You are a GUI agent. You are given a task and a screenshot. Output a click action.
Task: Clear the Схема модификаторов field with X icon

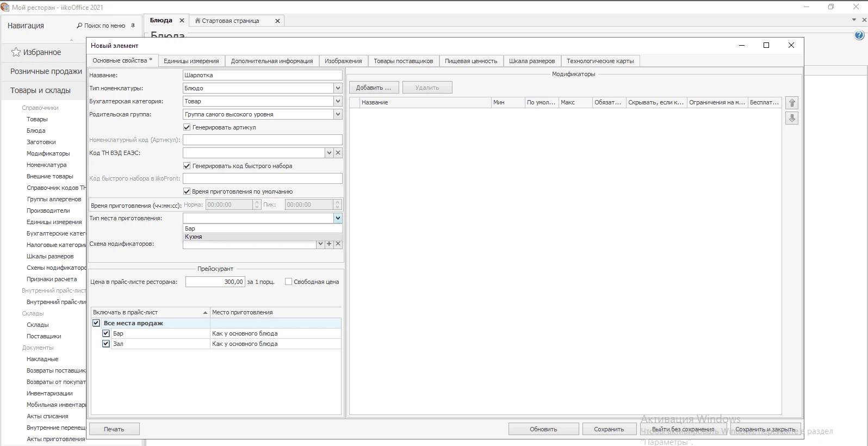338,244
